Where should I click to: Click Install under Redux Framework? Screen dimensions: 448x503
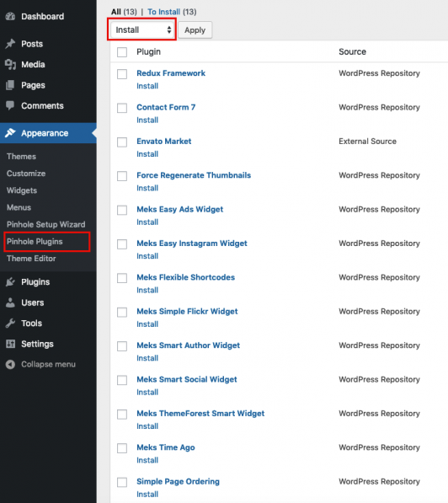coord(147,86)
